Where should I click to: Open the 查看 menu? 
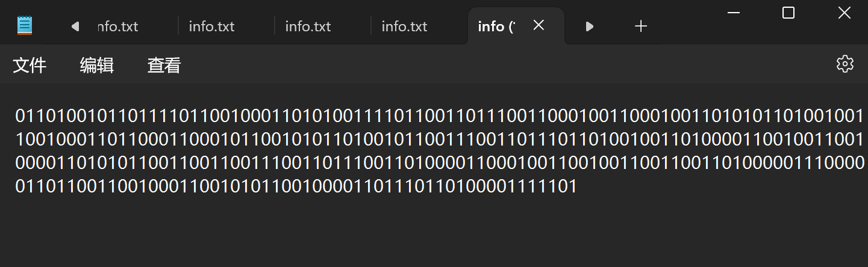pyautogui.click(x=164, y=65)
